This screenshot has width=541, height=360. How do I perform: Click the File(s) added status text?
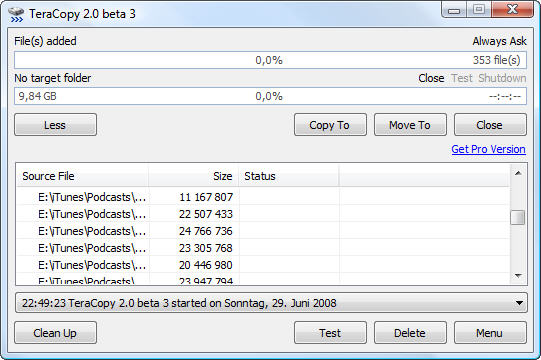coord(45,41)
